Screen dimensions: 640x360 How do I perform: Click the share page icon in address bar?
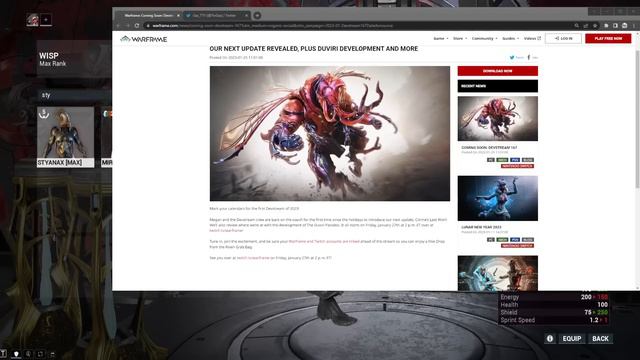pos(586,25)
